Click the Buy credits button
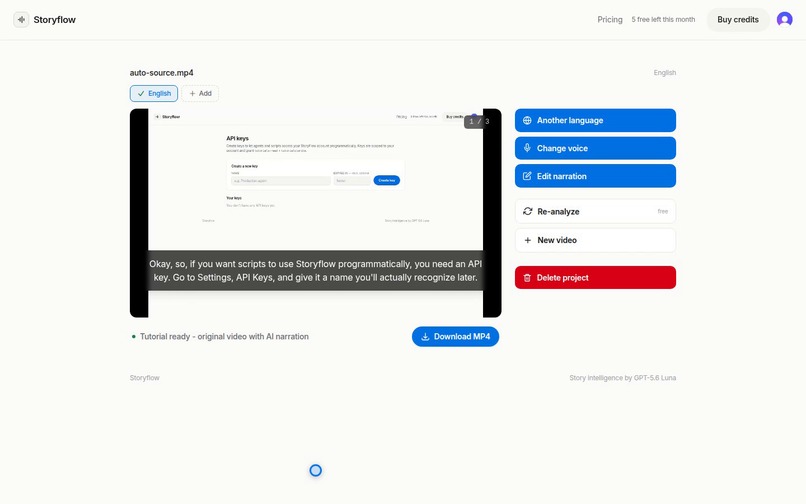The image size is (806, 504). (738, 20)
